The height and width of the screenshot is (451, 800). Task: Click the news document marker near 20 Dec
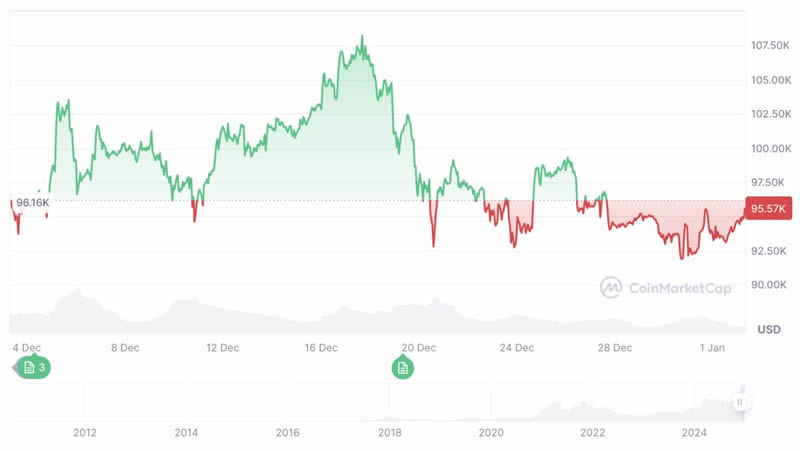click(403, 368)
